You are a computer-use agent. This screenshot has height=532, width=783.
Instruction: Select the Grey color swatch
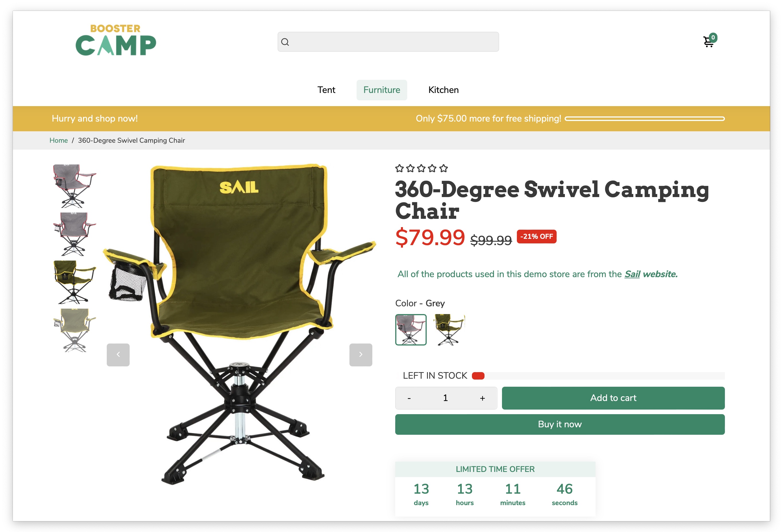point(411,329)
